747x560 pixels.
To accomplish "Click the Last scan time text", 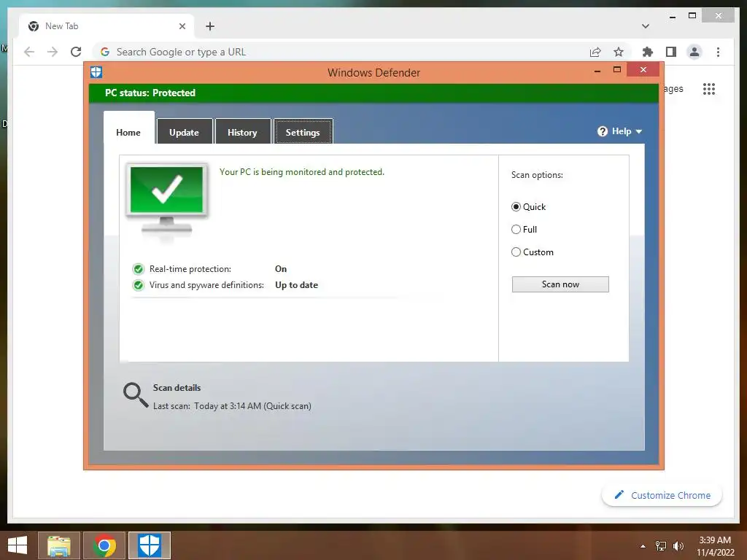I will coord(232,406).
